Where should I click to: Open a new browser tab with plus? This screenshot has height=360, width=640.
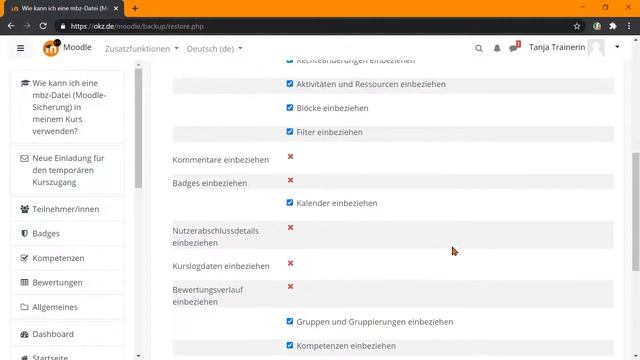135,8
